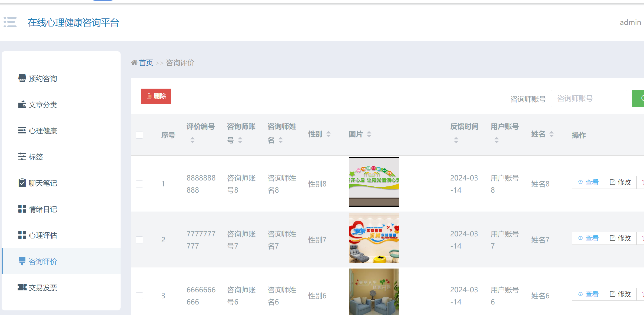Click the 情绪日记 grid icon in sidebar
The width and height of the screenshot is (644, 315).
pos(22,209)
